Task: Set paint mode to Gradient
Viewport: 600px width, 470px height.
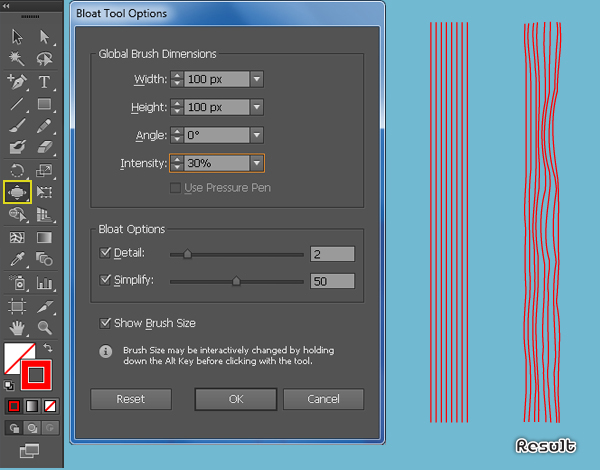Action: pos(32,406)
